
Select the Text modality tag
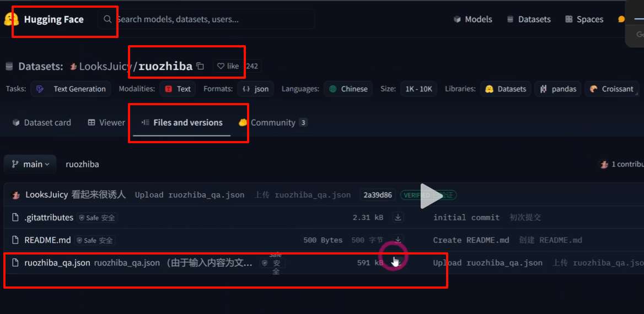click(x=178, y=89)
